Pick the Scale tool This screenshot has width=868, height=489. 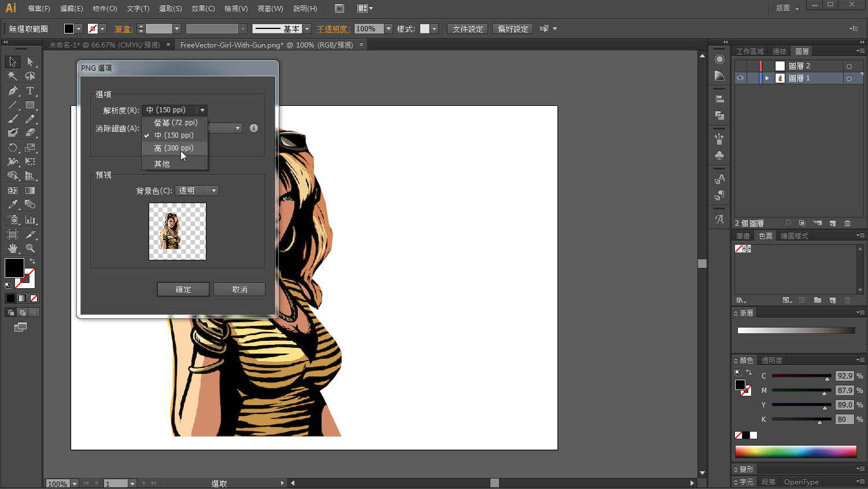(30, 148)
